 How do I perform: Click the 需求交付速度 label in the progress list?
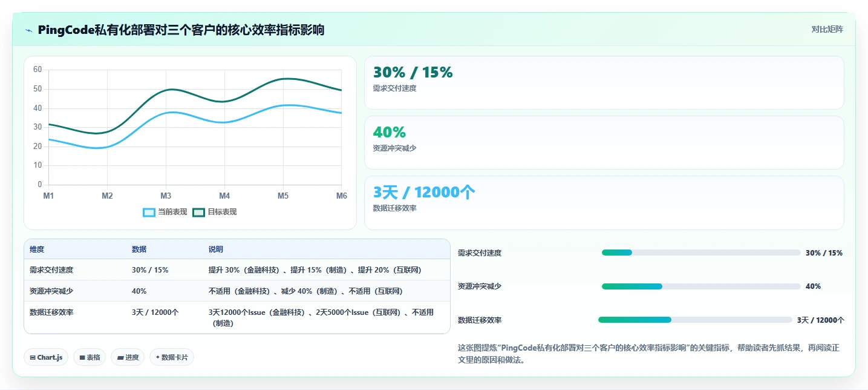[x=480, y=253]
